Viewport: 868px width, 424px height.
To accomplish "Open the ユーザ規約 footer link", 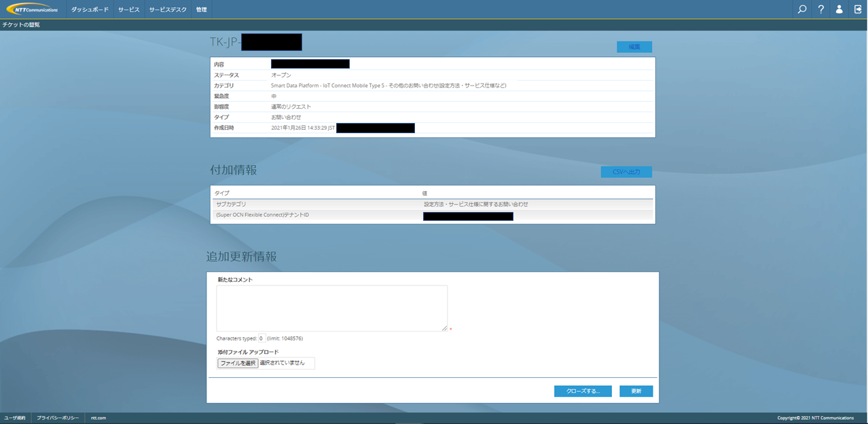I will click(15, 418).
